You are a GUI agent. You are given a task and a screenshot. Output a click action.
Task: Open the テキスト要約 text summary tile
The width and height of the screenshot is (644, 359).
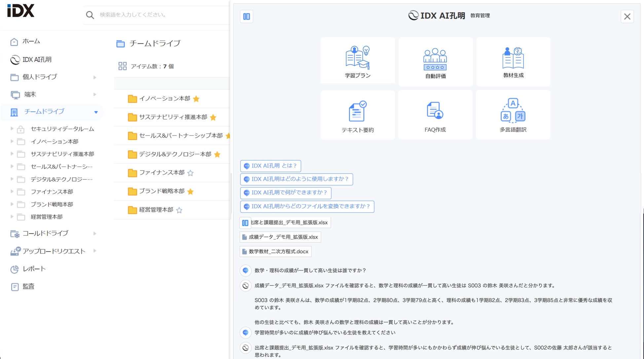(x=358, y=115)
